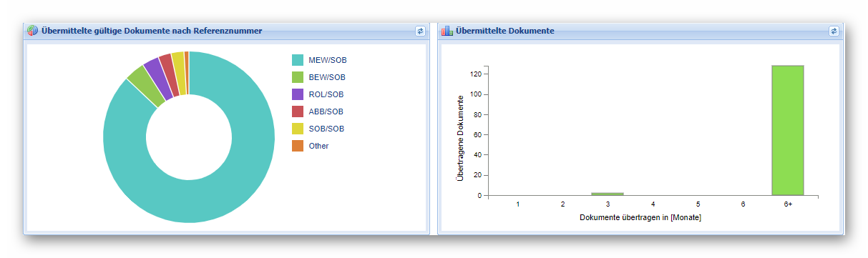The height and width of the screenshot is (258, 868).
Task: Select ROL/SOB legend label
Action: click(x=326, y=94)
